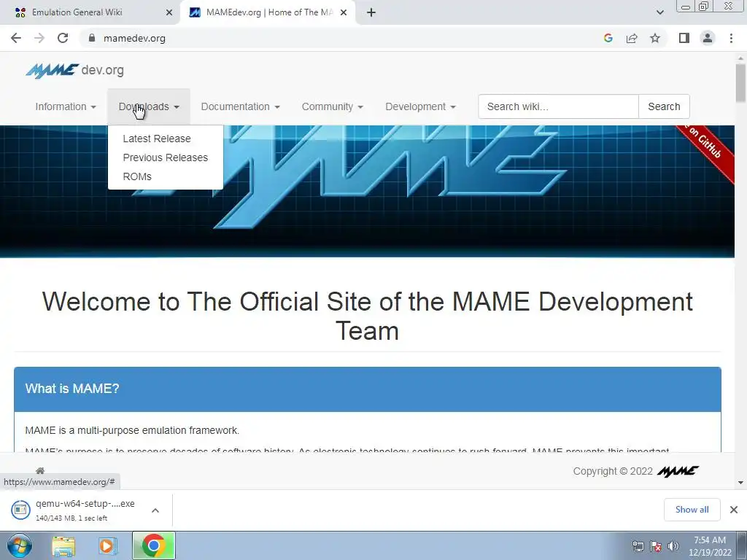The image size is (747, 560).
Task: Collapse the Downloads dropdown menu
Action: (149, 106)
